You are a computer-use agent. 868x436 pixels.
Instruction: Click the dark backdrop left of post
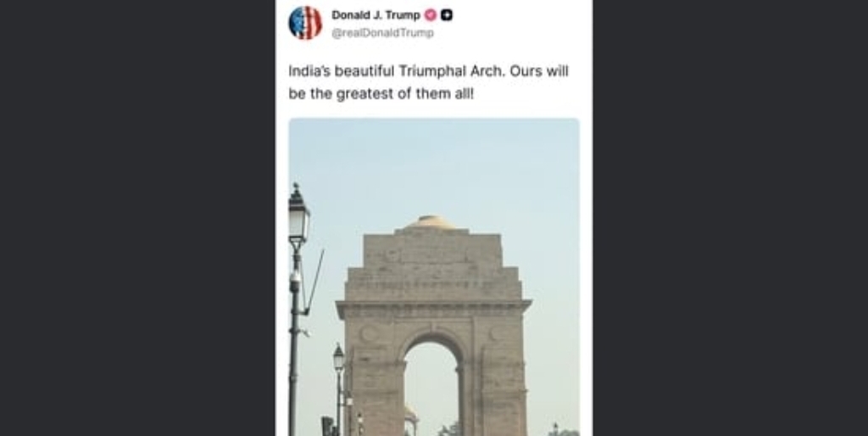pos(137,218)
